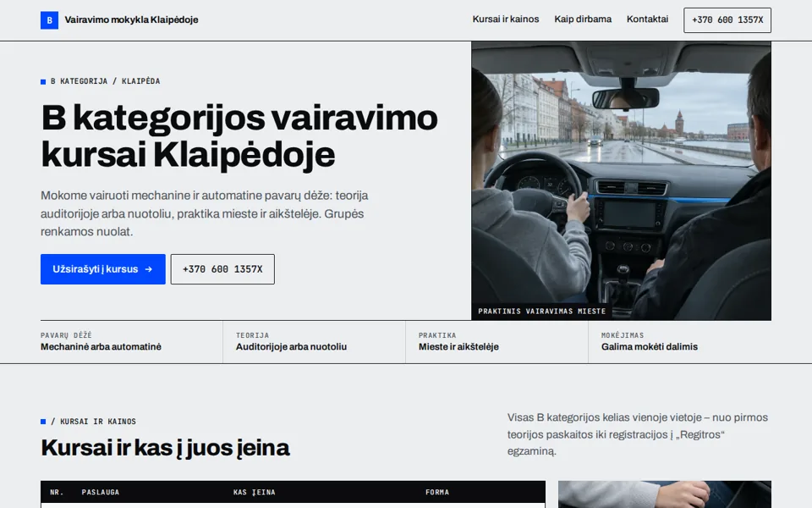The image size is (812, 508).
Task: Click the B kategorija / Klaipėda label
Action: [101, 81]
